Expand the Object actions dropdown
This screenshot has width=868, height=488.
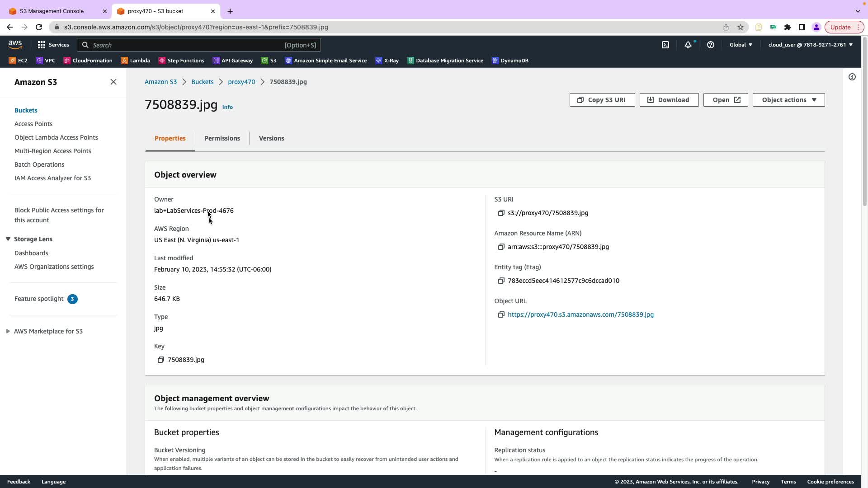pyautogui.click(x=788, y=100)
